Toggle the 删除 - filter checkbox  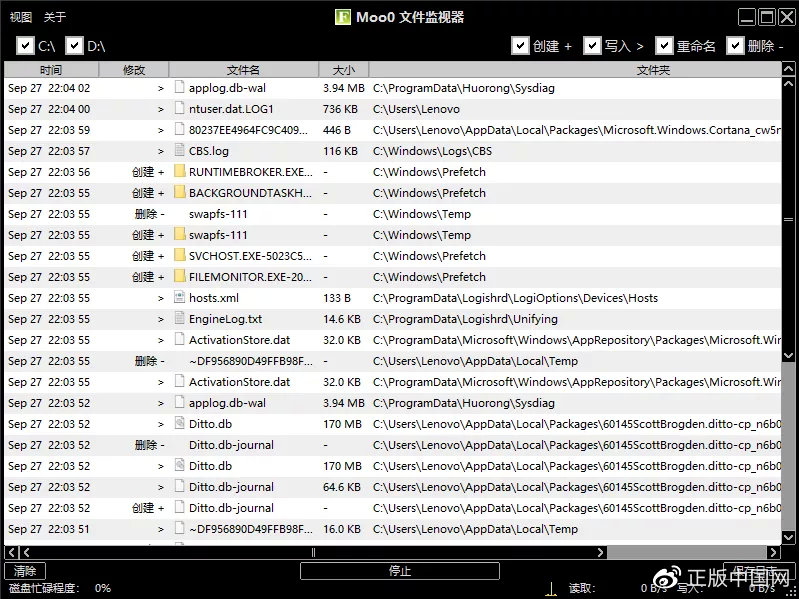pyautogui.click(x=735, y=46)
